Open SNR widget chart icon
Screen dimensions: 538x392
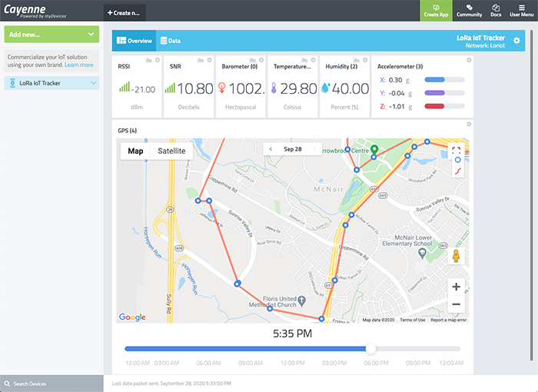[x=201, y=60]
